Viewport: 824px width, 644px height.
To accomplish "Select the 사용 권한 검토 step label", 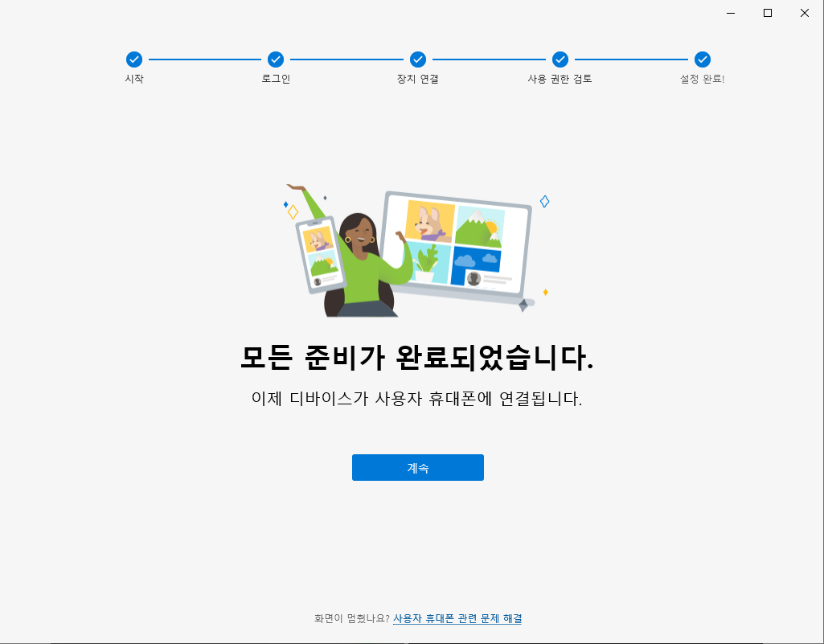I will click(x=560, y=79).
